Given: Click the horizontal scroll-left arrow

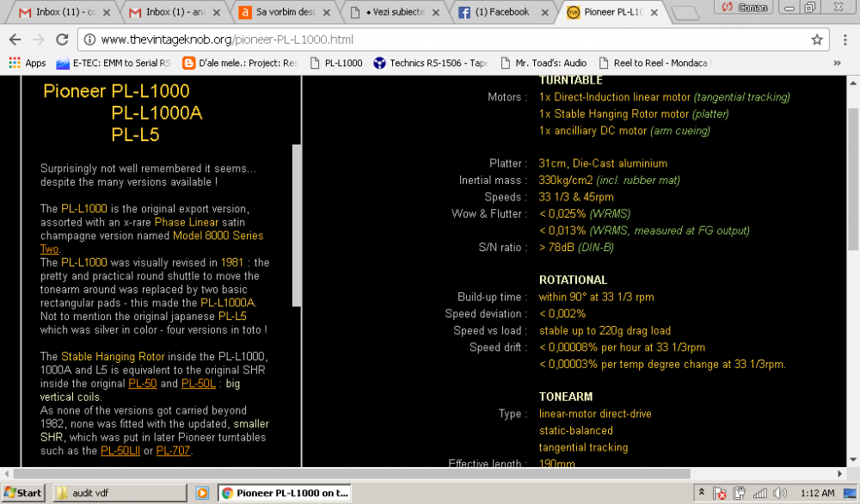Looking at the screenshot, I should point(7,473).
